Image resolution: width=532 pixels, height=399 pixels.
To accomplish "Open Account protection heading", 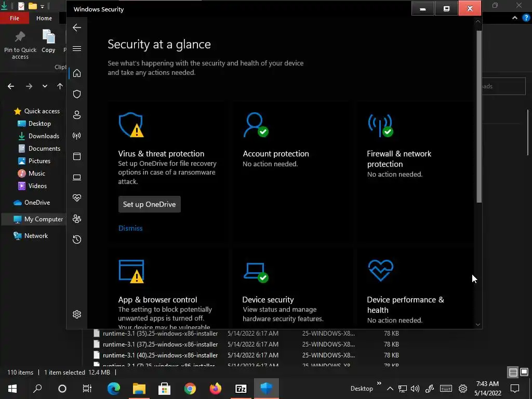I will (276, 154).
